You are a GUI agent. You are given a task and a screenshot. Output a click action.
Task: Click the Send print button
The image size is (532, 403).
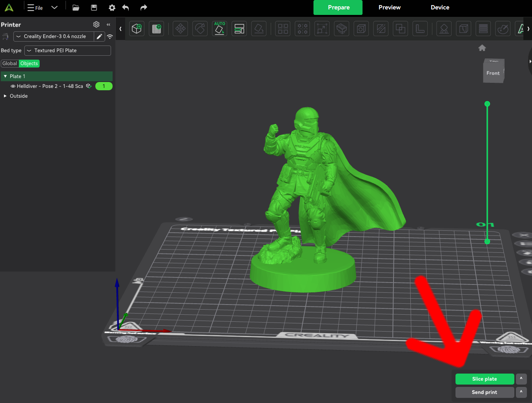click(485, 392)
